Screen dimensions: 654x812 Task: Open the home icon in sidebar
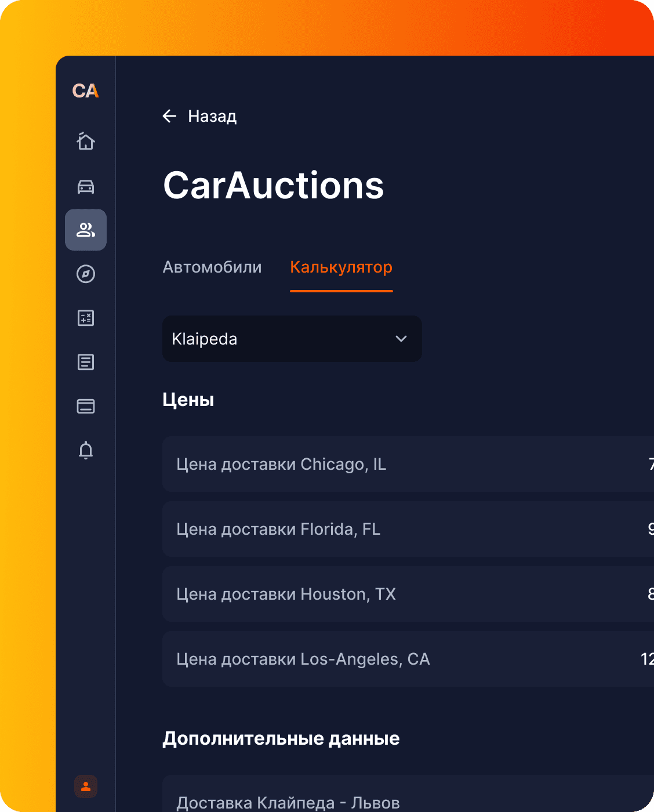click(x=86, y=141)
